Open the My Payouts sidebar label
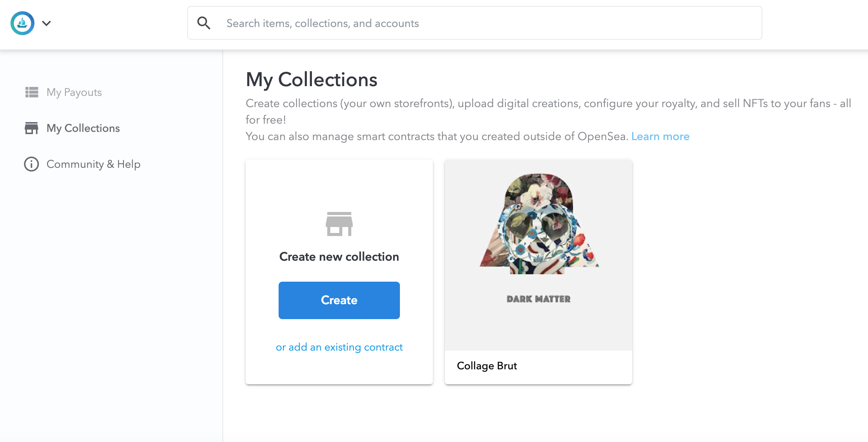 click(74, 92)
